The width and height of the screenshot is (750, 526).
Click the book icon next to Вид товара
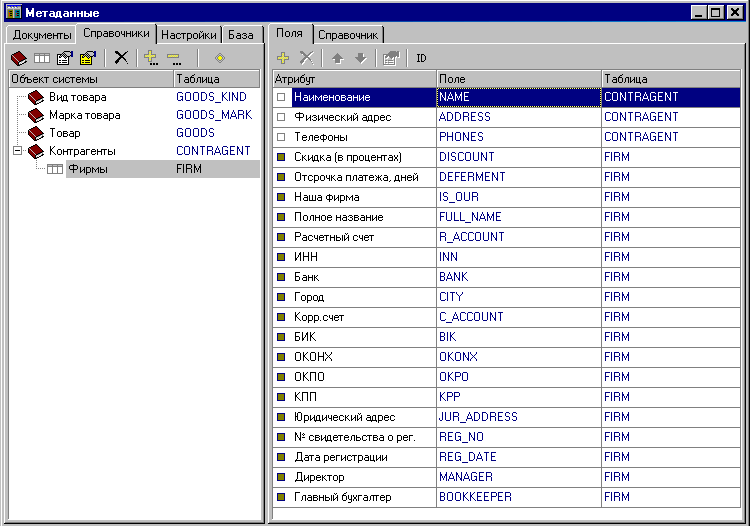[35, 98]
